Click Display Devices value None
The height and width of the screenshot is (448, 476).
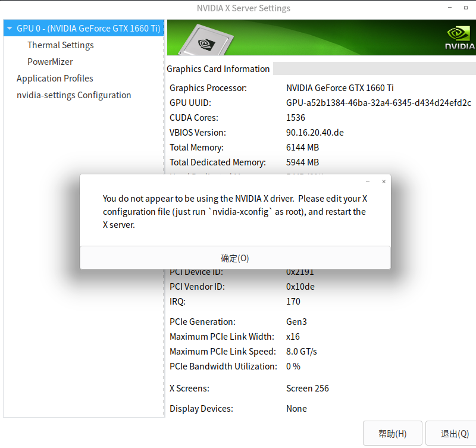click(296, 409)
